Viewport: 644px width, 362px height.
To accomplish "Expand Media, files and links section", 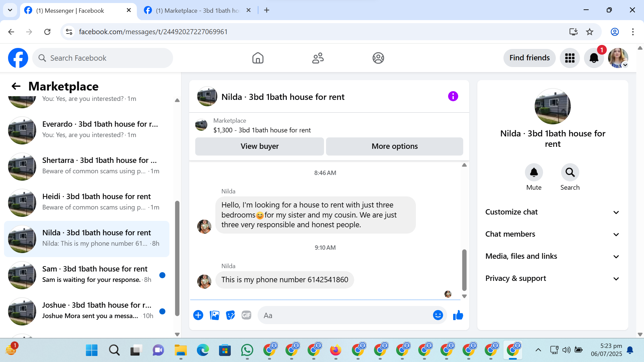I will click(x=552, y=256).
